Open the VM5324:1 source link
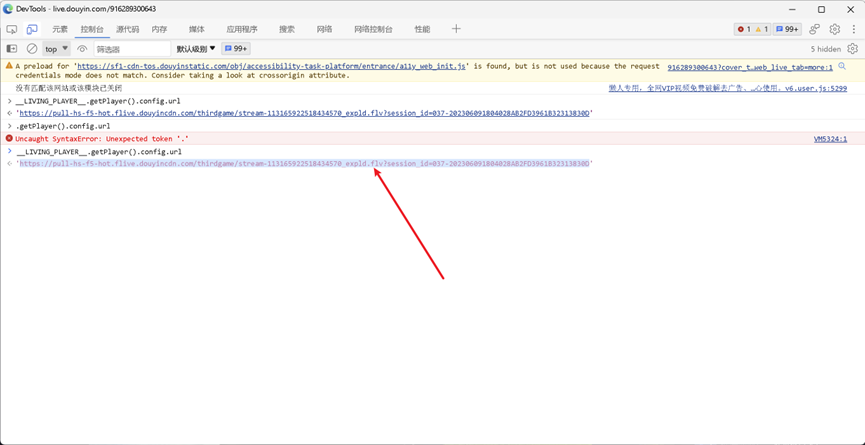Image resolution: width=865 pixels, height=445 pixels. pos(830,139)
